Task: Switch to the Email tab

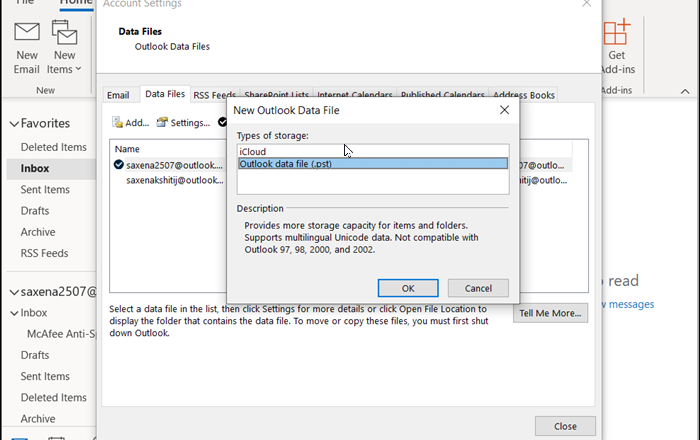Action: (118, 95)
